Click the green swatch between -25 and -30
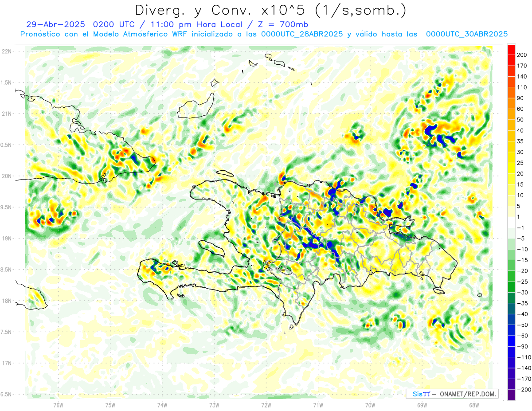 [x=511, y=287]
